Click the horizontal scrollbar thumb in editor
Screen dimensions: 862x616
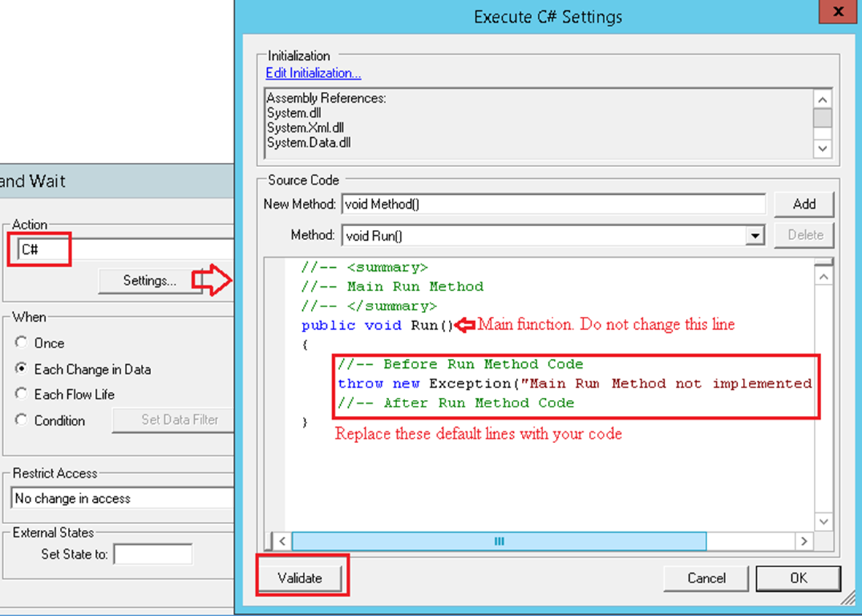point(499,541)
